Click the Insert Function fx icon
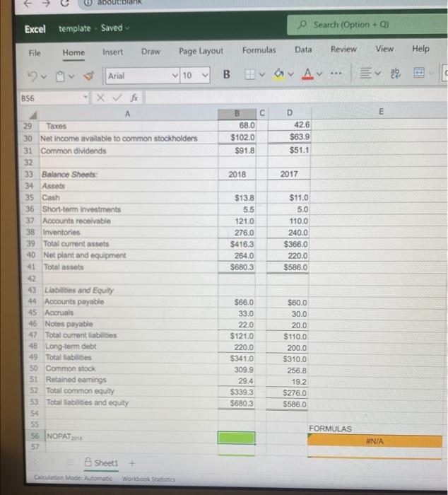This screenshot has width=448, height=495. 134,98
